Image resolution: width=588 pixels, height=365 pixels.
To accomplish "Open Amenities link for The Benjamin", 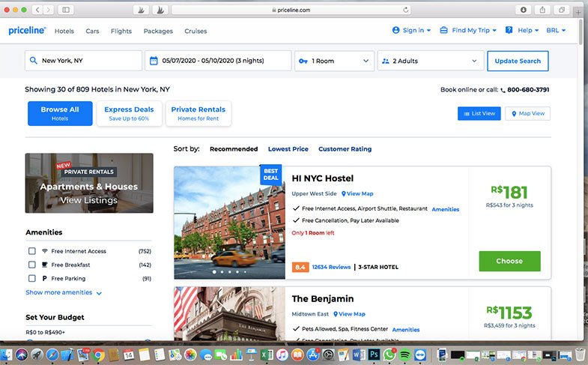I will [x=406, y=330].
